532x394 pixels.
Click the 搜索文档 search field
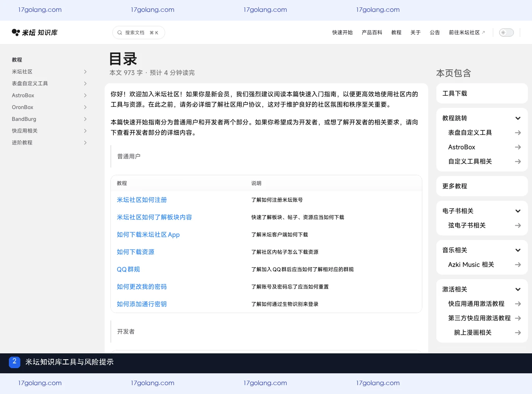139,33
